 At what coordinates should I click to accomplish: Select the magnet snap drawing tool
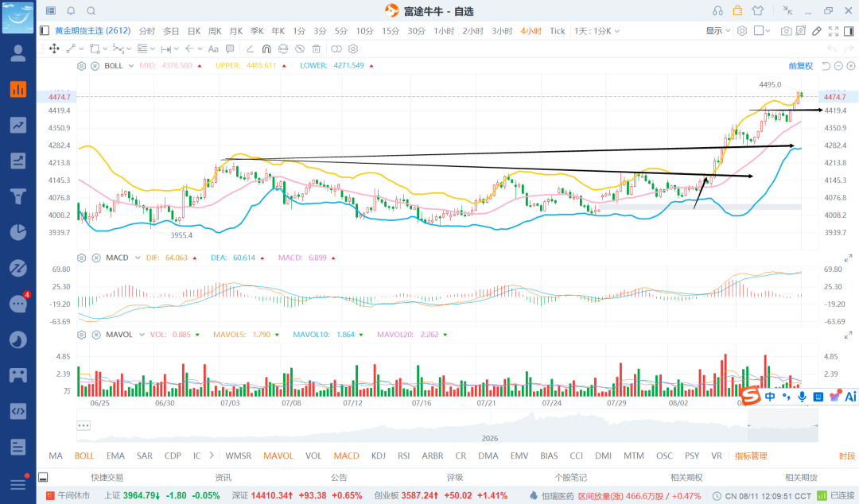266,48
